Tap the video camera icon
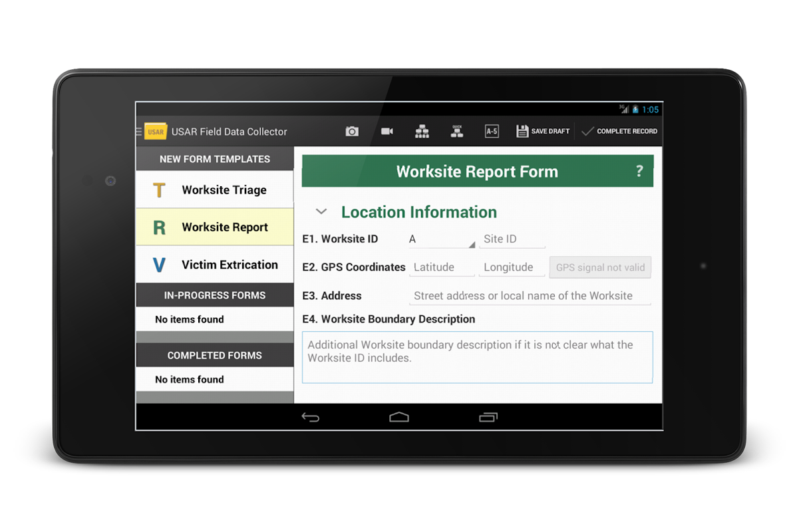 pyautogui.click(x=387, y=132)
